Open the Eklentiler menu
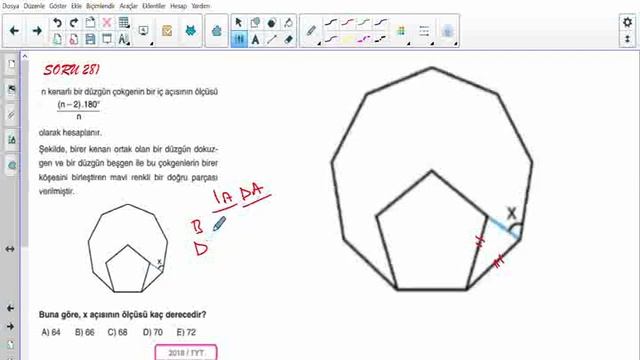The image size is (640, 360). [x=154, y=6]
